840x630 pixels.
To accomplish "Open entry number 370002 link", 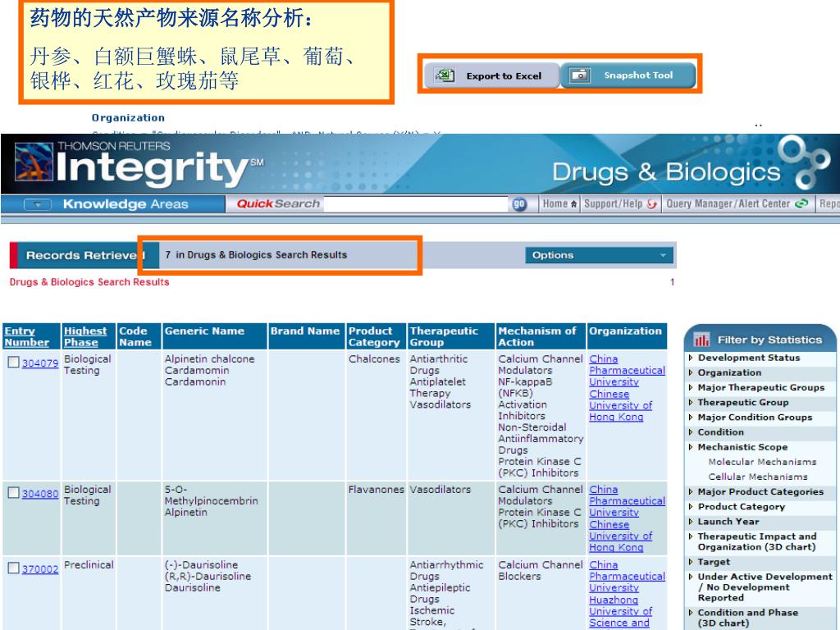I will pyautogui.click(x=40, y=569).
